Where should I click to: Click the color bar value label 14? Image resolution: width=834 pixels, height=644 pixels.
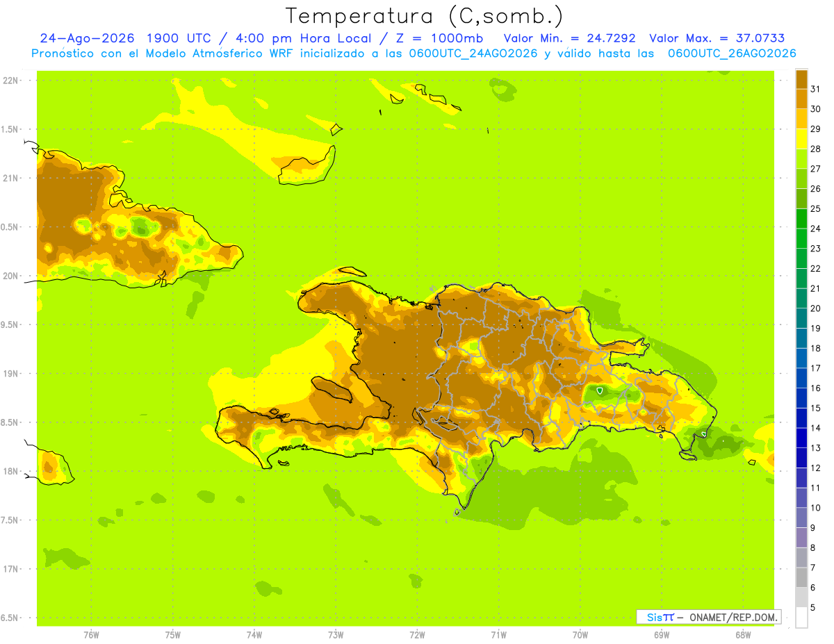coord(816,428)
